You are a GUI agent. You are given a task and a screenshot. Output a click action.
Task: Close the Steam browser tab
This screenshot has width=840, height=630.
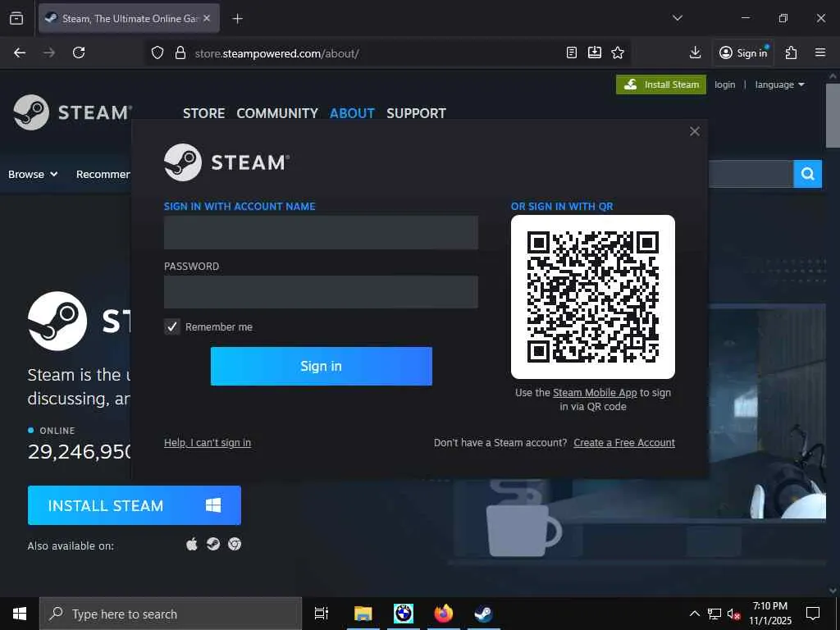[207, 18]
